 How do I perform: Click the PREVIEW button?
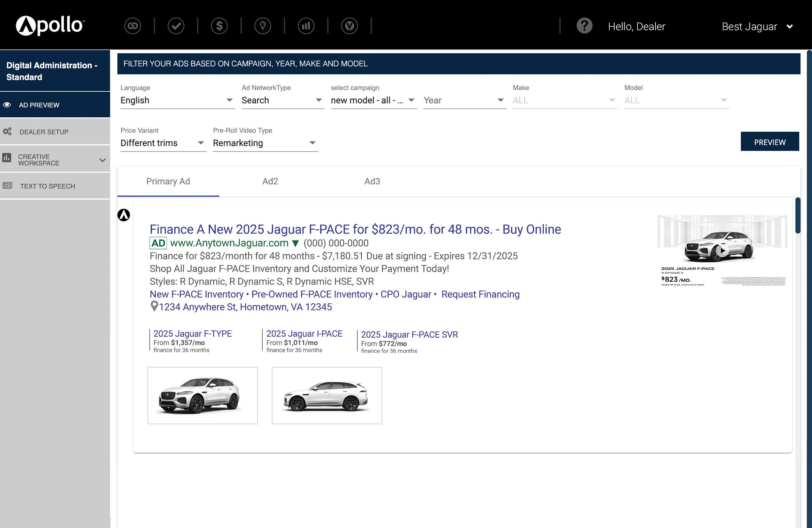(770, 142)
